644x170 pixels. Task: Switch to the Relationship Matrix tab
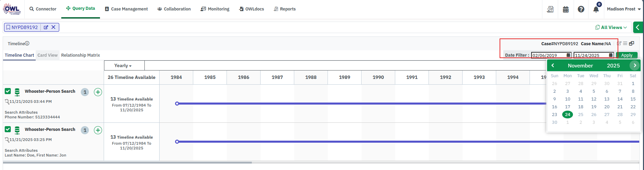coord(80,55)
